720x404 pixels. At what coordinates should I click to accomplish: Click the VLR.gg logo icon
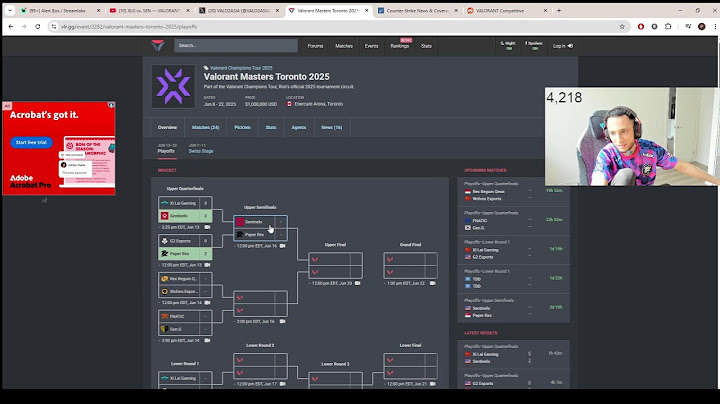158,45
